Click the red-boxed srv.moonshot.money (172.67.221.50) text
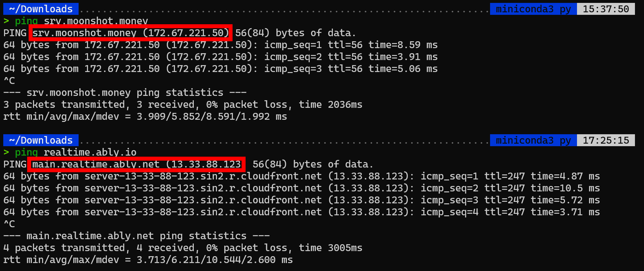 click(130, 33)
